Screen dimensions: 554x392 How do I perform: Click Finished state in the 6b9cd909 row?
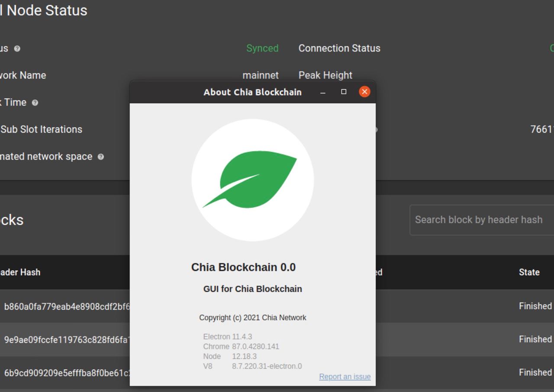[x=535, y=373]
